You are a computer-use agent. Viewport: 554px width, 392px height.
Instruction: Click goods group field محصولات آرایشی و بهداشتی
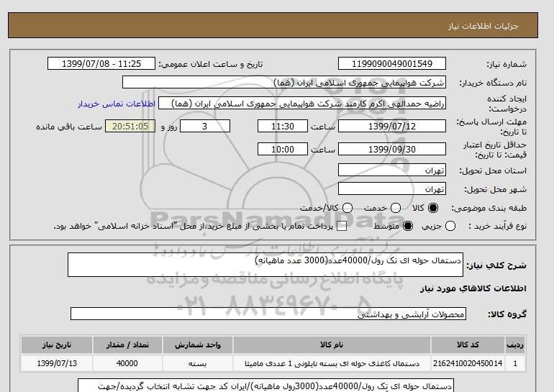pos(268,314)
